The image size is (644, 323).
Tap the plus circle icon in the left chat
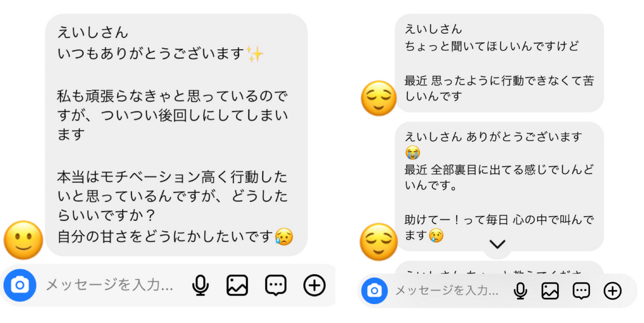pyautogui.click(x=315, y=285)
